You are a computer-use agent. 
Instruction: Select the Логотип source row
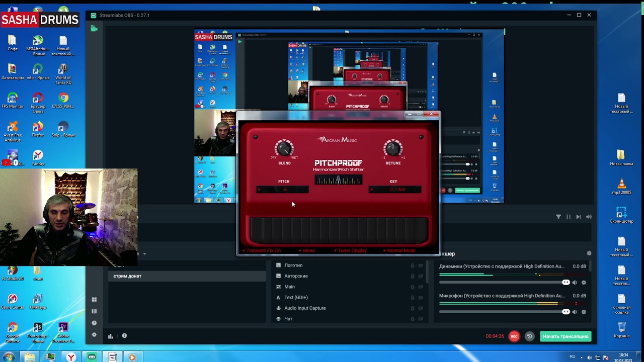point(348,265)
